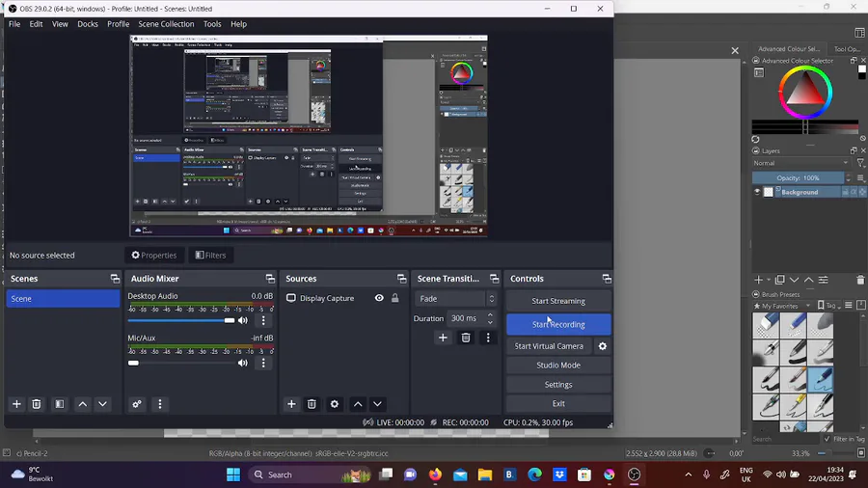Open the Edit menu
868x488 pixels.
36,24
